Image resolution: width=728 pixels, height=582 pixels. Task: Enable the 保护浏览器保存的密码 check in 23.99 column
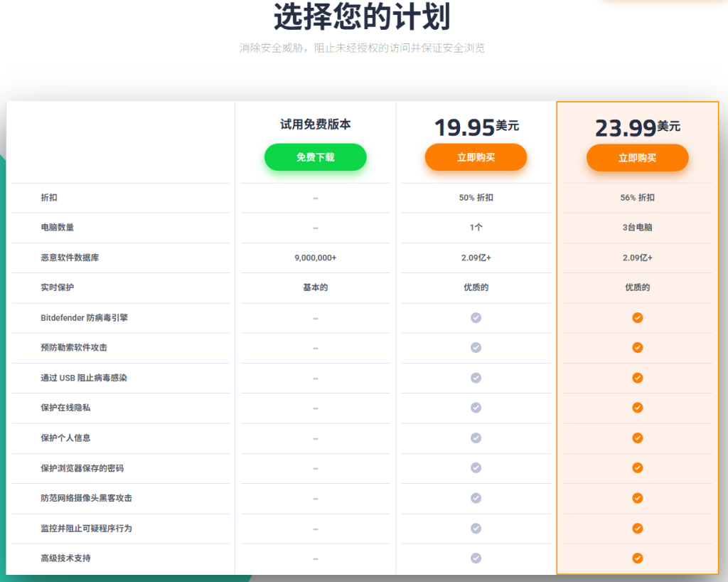point(637,468)
